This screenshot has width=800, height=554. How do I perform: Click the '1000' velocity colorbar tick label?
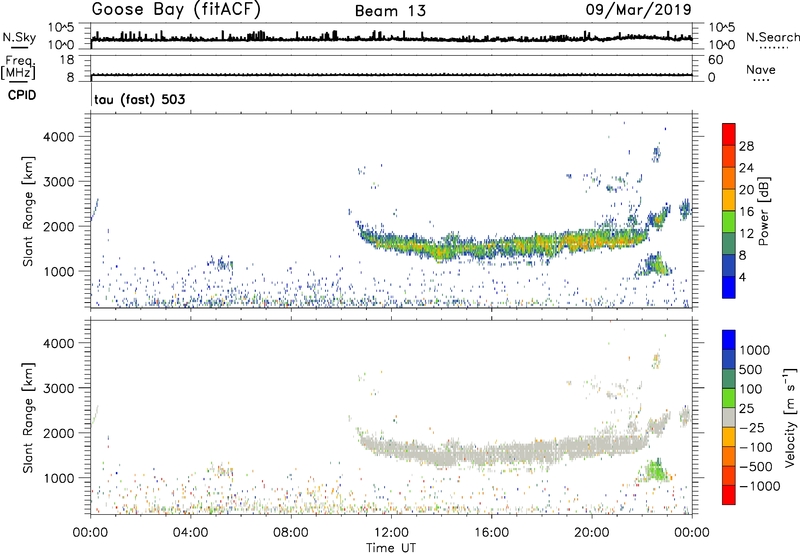click(x=754, y=350)
